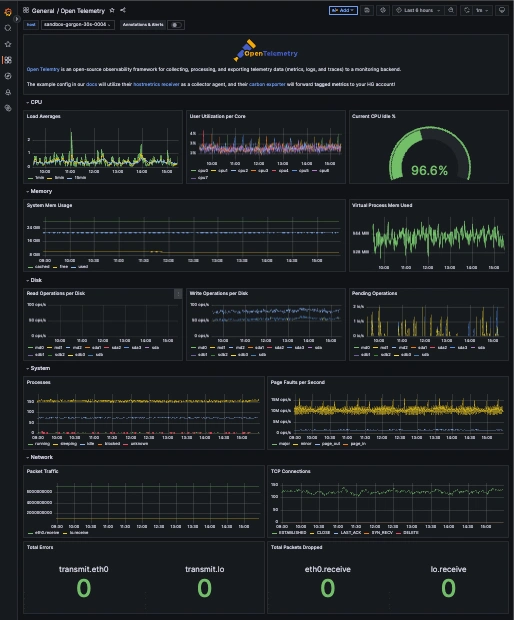
Task: Open the Grafana home logo
Action: pos(8,12)
